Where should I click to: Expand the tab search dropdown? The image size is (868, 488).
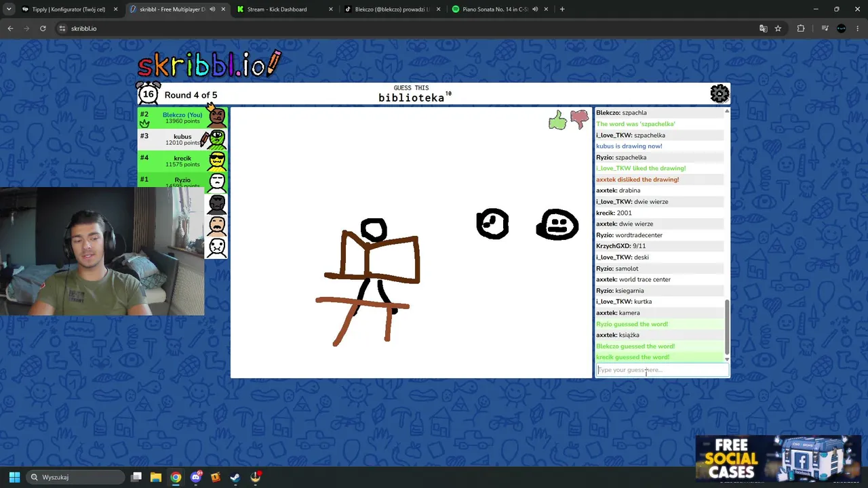tap(9, 9)
